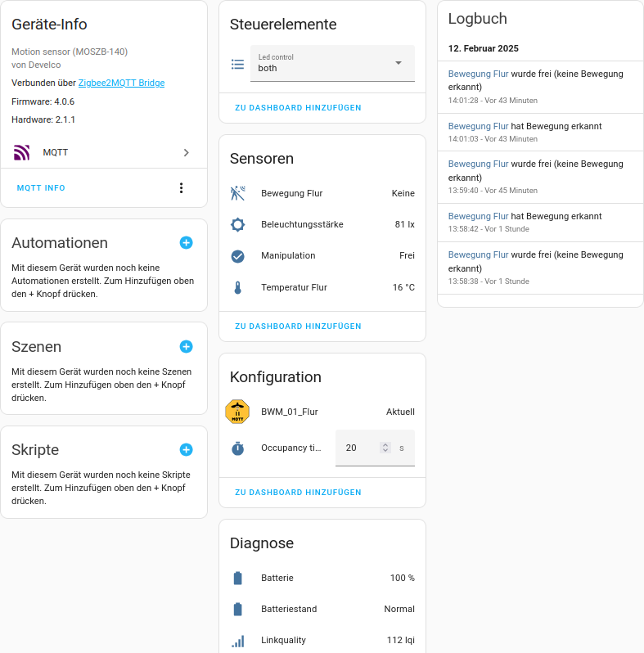Click the plus icon next to Skripte
The width and height of the screenshot is (644, 653).
(187, 450)
